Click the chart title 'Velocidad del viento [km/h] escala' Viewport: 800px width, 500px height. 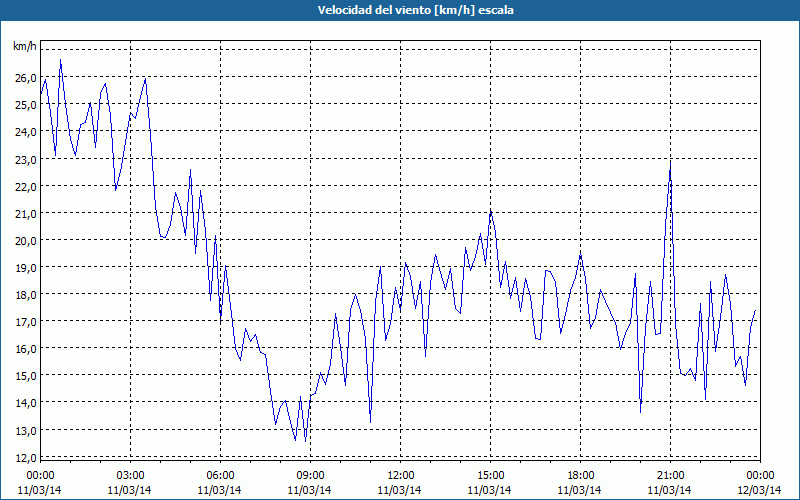415,10
